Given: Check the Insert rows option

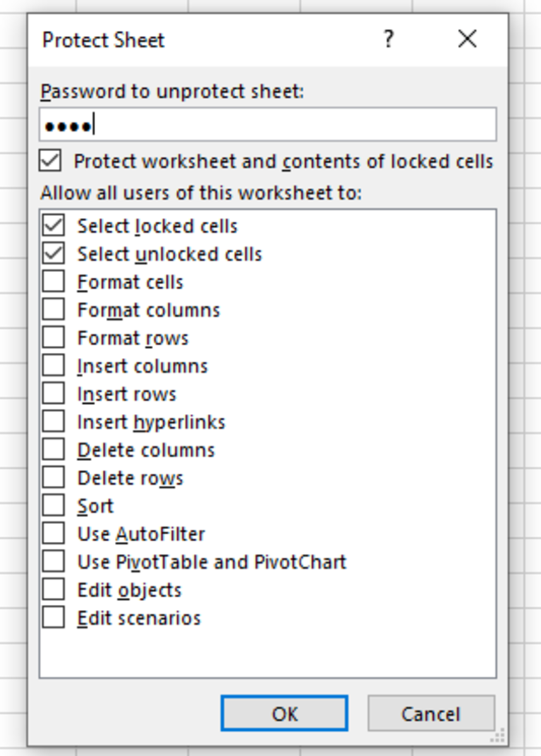Looking at the screenshot, I should (x=54, y=394).
